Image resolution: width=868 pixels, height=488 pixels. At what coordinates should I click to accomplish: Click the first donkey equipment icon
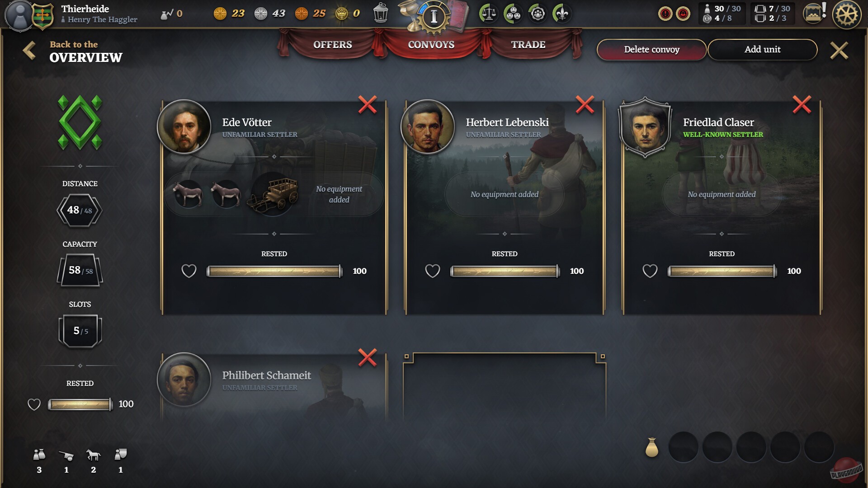(188, 193)
